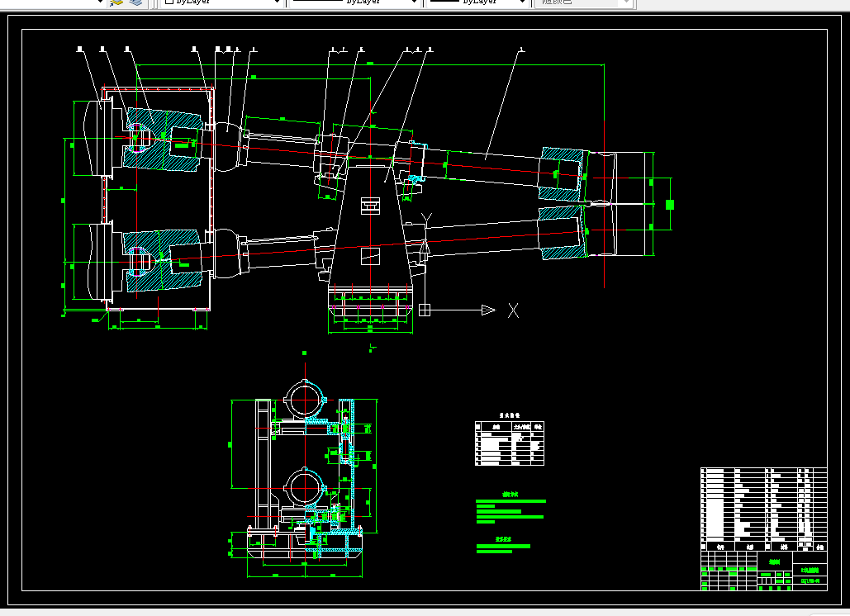Click the UCS origin square in drawing
The width and height of the screenshot is (850, 616).
pos(425,310)
